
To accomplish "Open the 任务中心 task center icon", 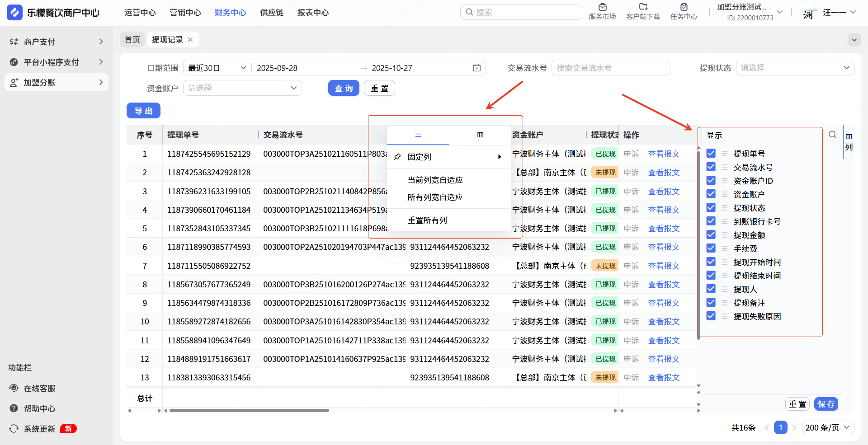I will click(x=684, y=7).
